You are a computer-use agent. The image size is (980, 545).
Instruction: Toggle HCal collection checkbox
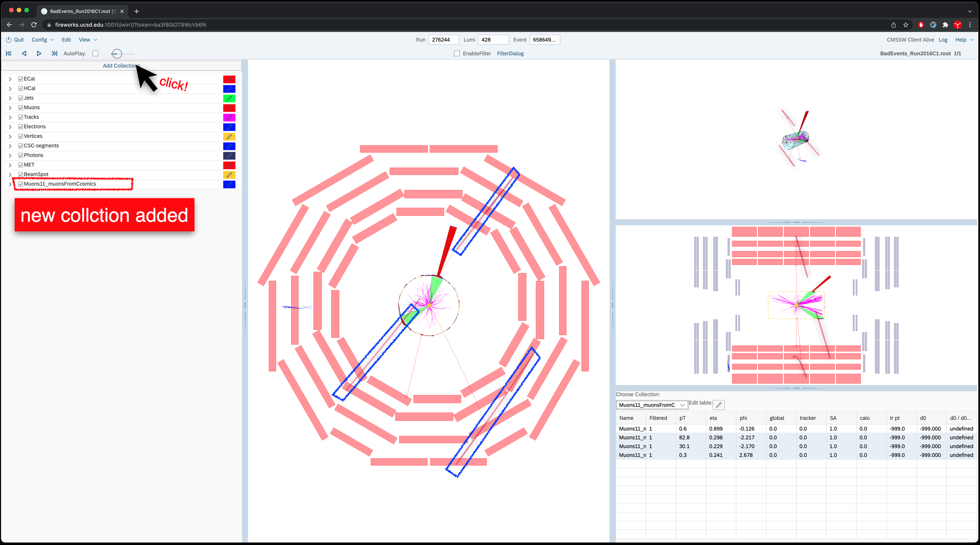click(20, 88)
